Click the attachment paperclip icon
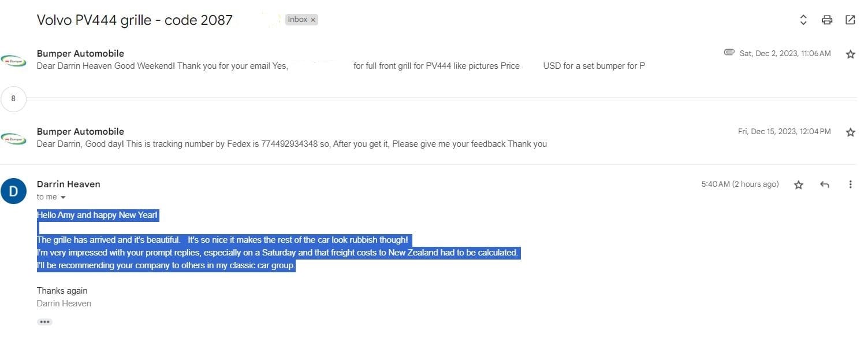 coord(729,53)
